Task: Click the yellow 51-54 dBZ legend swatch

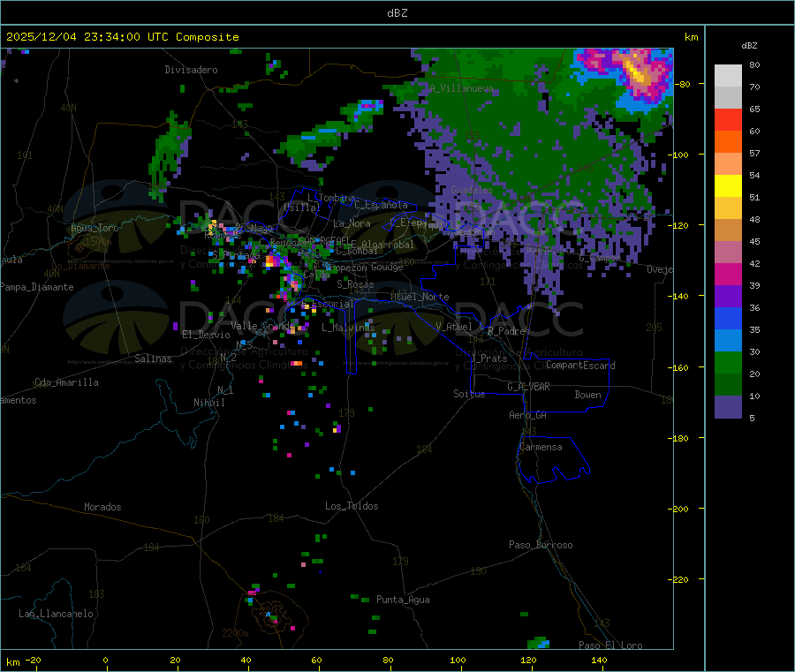Action: 728,186
